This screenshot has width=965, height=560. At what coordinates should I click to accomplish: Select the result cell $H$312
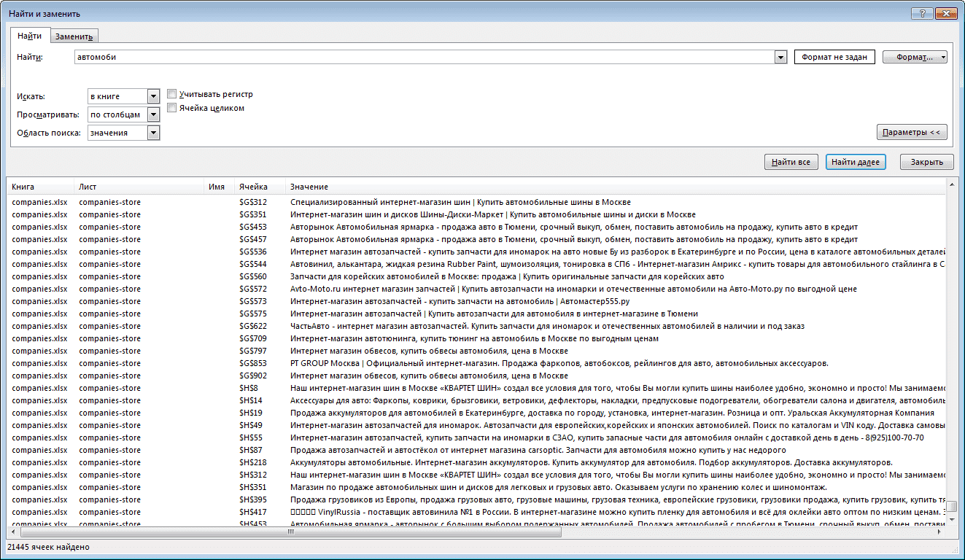(253, 475)
